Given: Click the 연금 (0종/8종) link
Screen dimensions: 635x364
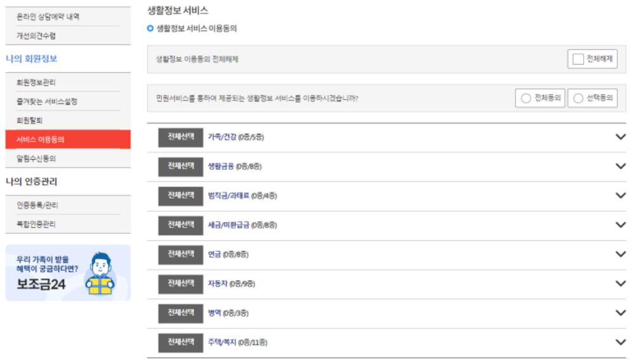Looking at the screenshot, I should (x=228, y=254).
